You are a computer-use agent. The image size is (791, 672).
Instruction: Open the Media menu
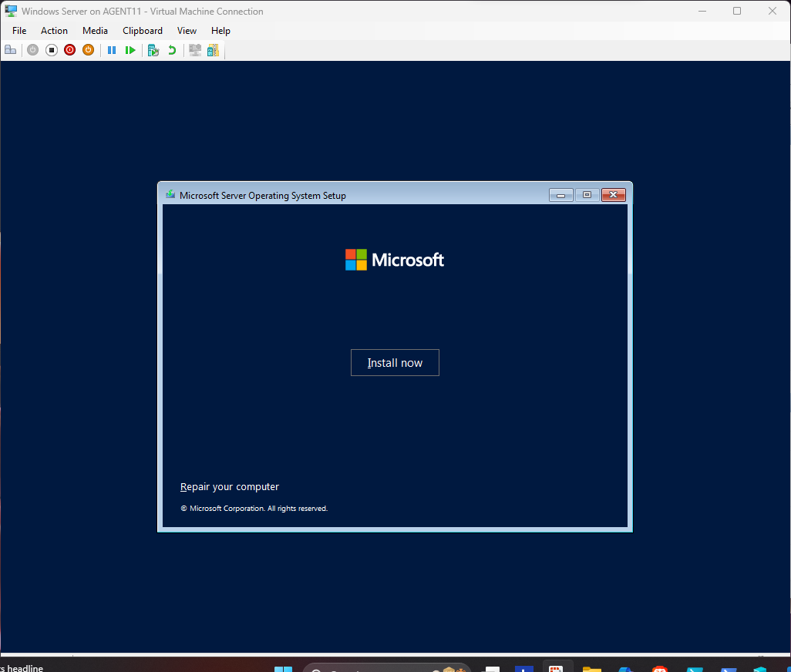pyautogui.click(x=95, y=31)
